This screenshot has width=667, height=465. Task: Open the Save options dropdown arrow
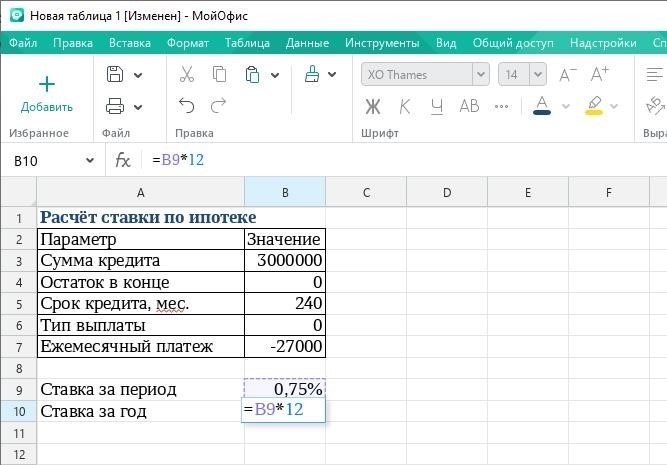(138, 75)
